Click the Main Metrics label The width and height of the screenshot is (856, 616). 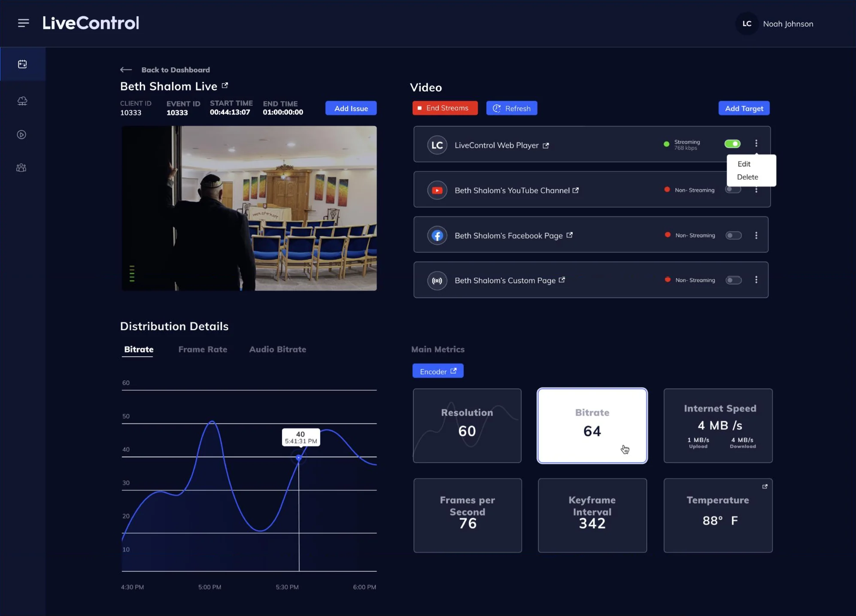coord(438,349)
